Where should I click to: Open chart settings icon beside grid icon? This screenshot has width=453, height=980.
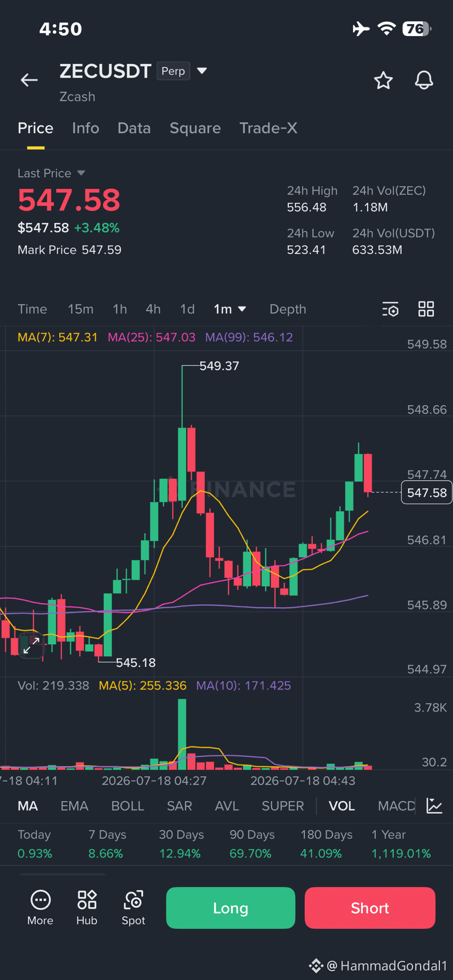coord(390,309)
